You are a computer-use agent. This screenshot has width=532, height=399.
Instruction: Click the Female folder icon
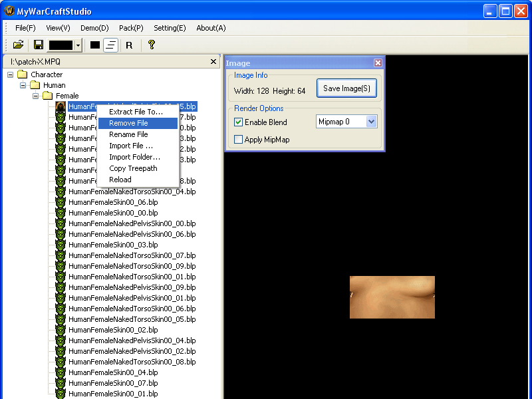[47, 96]
